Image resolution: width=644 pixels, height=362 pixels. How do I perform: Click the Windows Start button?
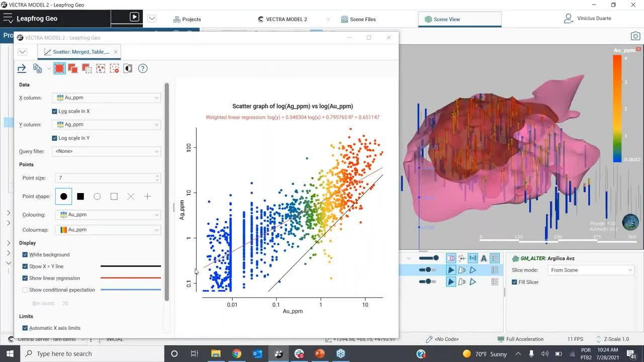[10, 353]
